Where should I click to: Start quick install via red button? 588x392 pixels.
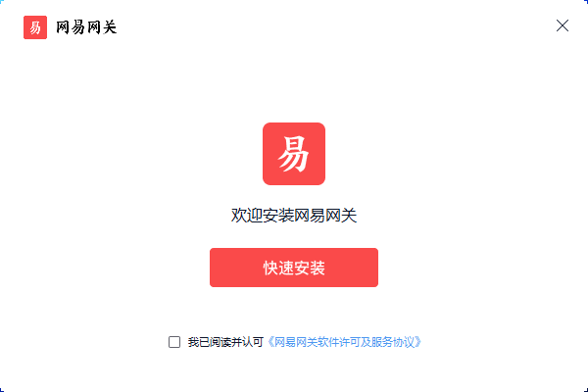[x=294, y=268]
